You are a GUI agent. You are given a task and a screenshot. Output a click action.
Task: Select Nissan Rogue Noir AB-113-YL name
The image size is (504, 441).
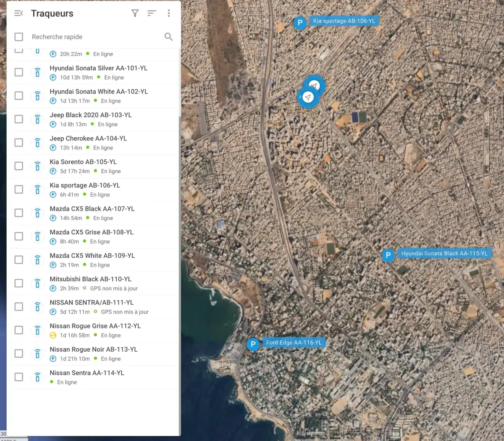coord(93,349)
